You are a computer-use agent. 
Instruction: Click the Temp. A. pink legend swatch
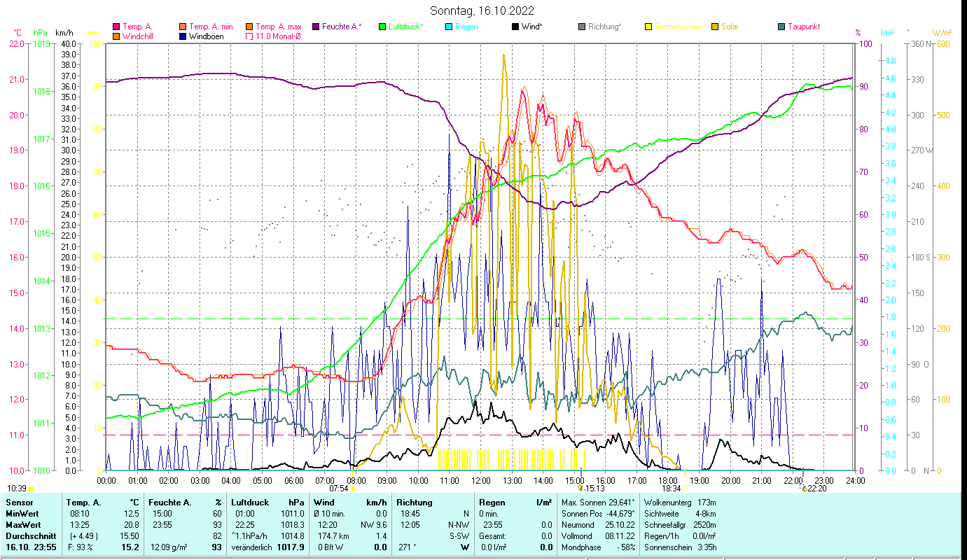click(x=116, y=27)
